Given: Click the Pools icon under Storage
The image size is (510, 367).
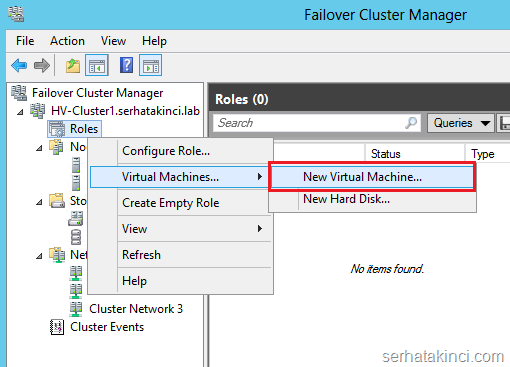Looking at the screenshot, I should pos(76,237).
